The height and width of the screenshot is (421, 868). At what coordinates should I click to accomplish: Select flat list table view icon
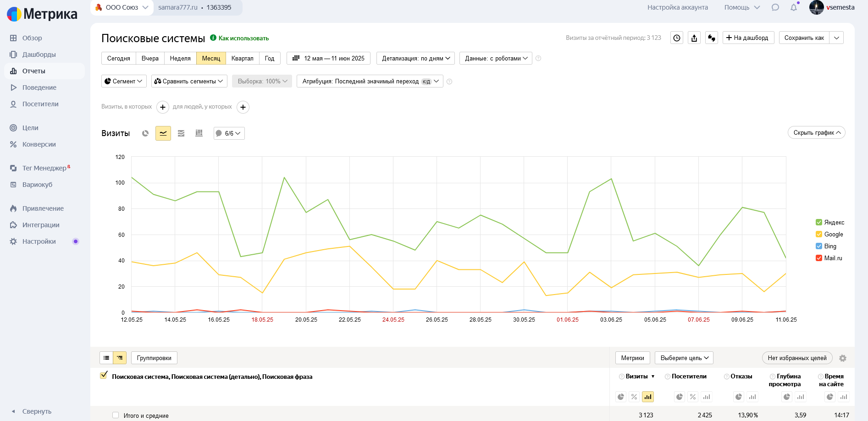[106, 358]
